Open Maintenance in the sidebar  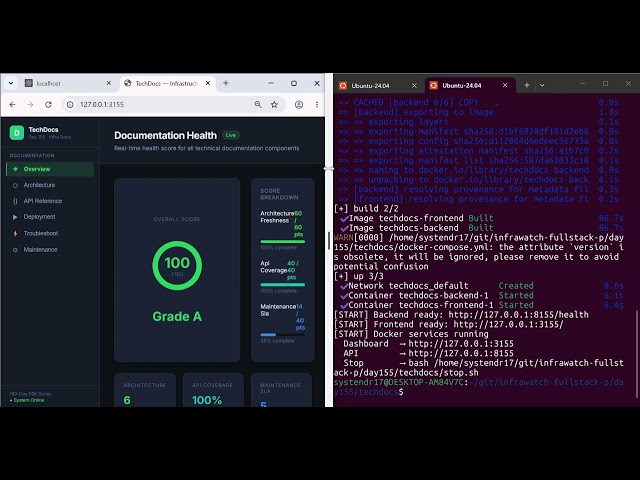tap(50, 249)
